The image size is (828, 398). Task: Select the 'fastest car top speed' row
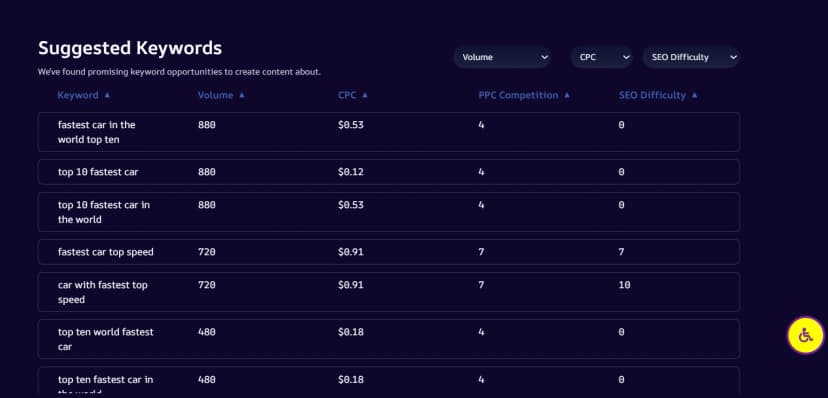click(389, 252)
